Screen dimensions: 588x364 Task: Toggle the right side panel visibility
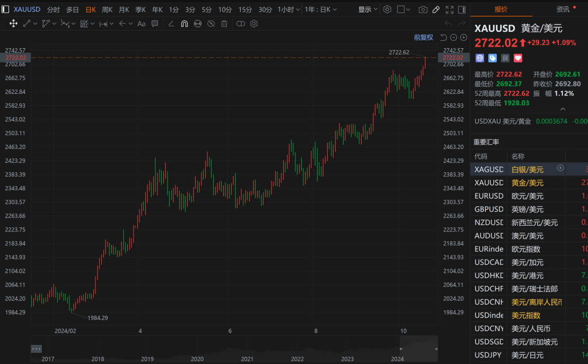pyautogui.click(x=461, y=10)
